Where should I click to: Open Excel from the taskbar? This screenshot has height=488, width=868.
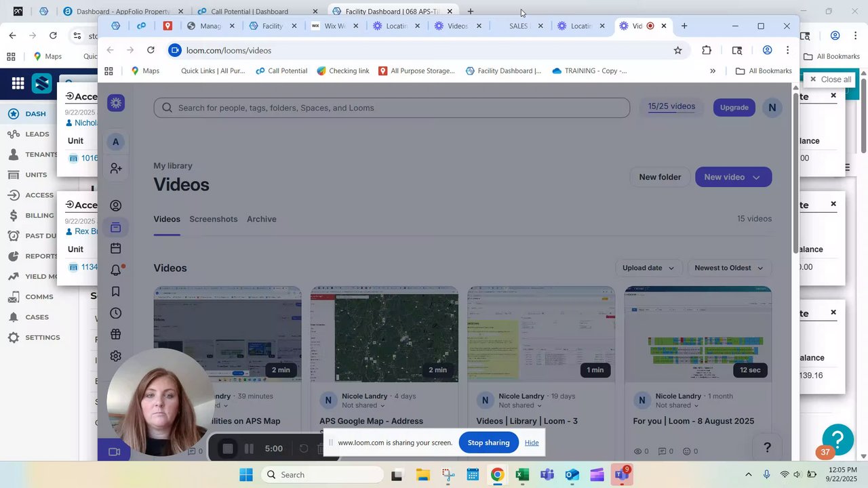[x=522, y=474]
